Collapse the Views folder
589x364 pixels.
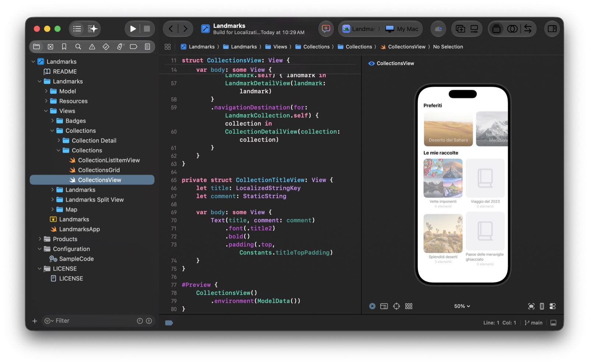pyautogui.click(x=46, y=111)
